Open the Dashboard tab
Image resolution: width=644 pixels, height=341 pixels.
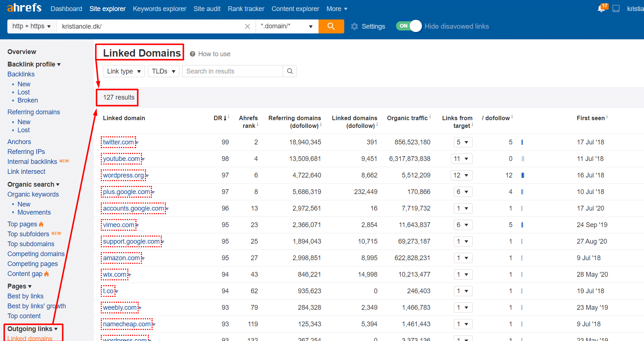tap(66, 9)
